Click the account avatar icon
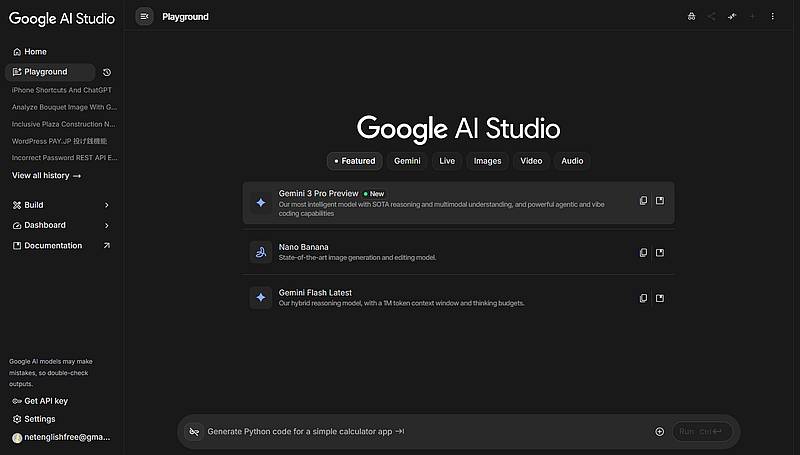Viewport: 800px width, 455px height. 17,438
